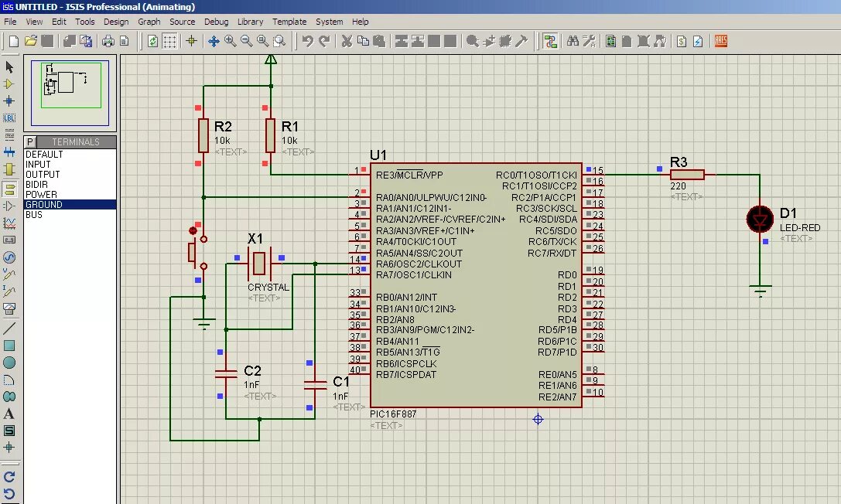Viewport: 841px width, 504px height.
Task: Open the Debug menu
Action: pos(216,22)
